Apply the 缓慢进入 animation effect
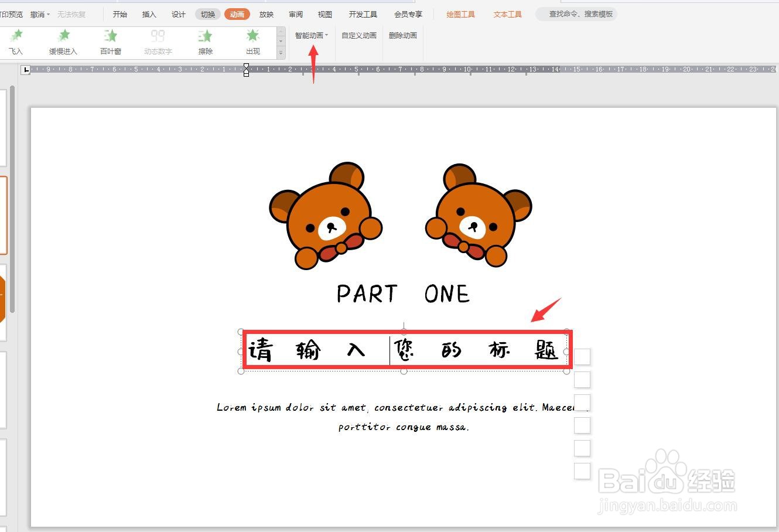The width and height of the screenshot is (779, 532). click(63, 42)
